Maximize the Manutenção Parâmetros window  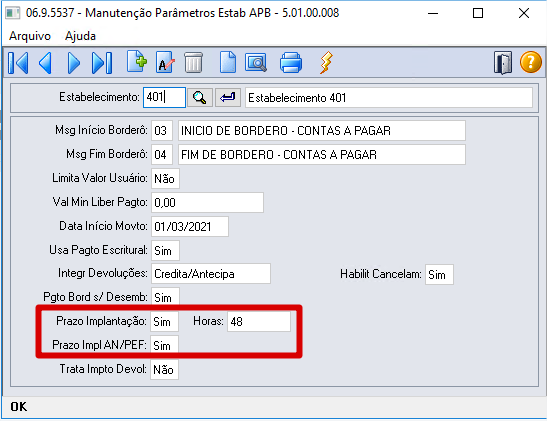click(478, 13)
